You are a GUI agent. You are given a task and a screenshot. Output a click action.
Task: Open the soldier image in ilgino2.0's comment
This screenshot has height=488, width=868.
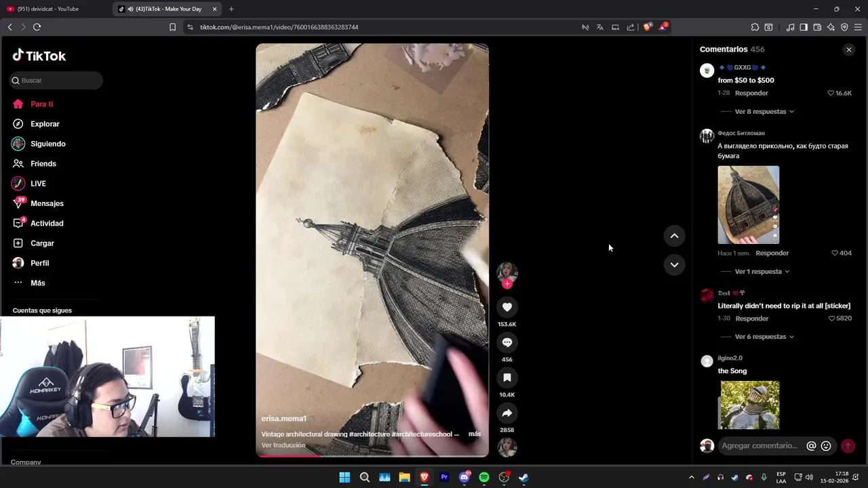click(x=750, y=405)
